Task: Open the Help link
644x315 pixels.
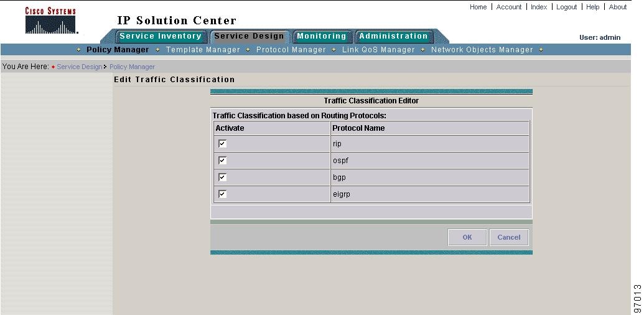Action: point(592,7)
